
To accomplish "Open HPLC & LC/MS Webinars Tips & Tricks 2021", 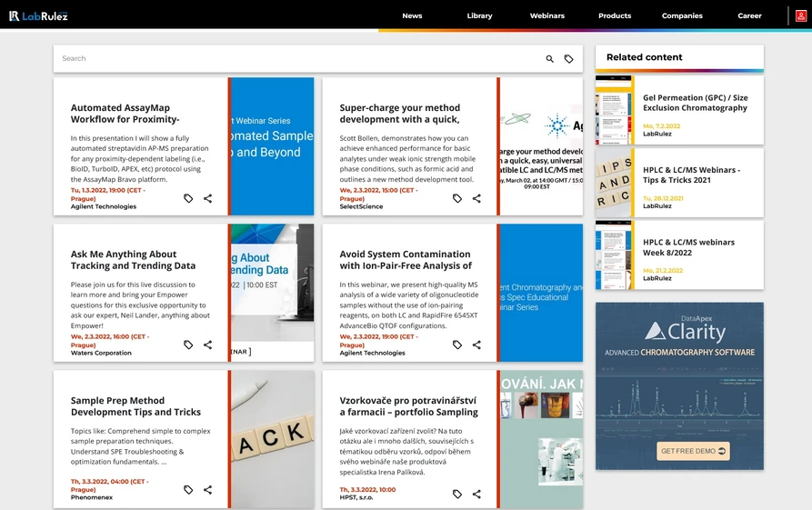I will 691,175.
